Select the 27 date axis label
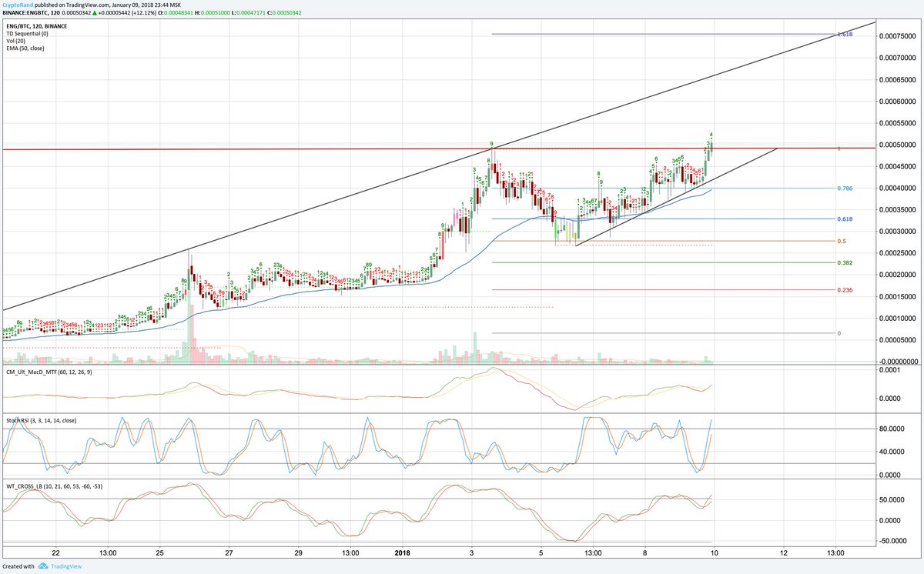 (229, 552)
